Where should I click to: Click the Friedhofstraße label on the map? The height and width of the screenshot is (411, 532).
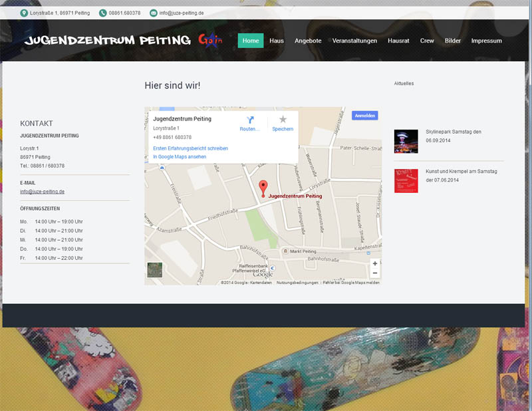pos(223,215)
